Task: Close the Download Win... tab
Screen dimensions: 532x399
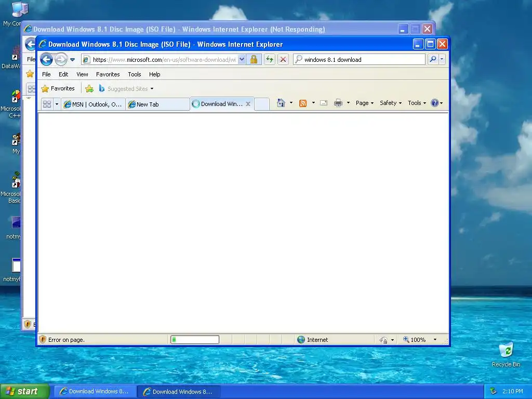Action: coord(248,104)
